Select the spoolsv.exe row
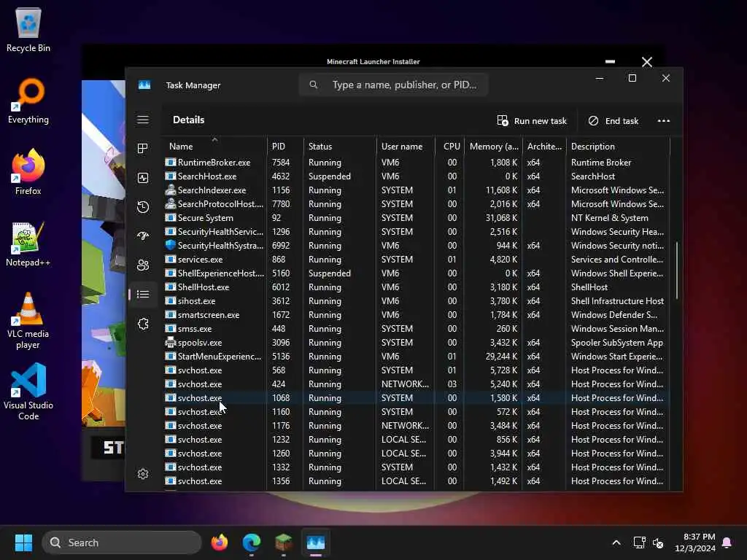The height and width of the screenshot is (560, 747). (x=417, y=343)
